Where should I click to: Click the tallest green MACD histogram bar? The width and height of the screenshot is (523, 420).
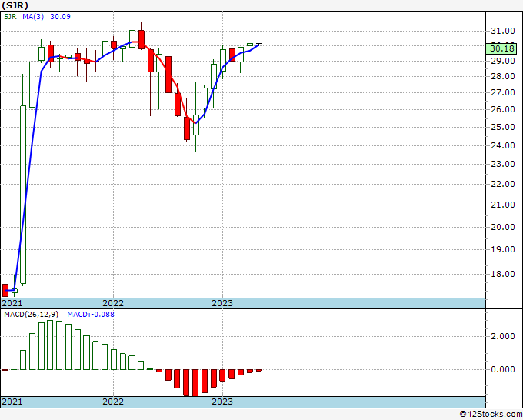50,345
